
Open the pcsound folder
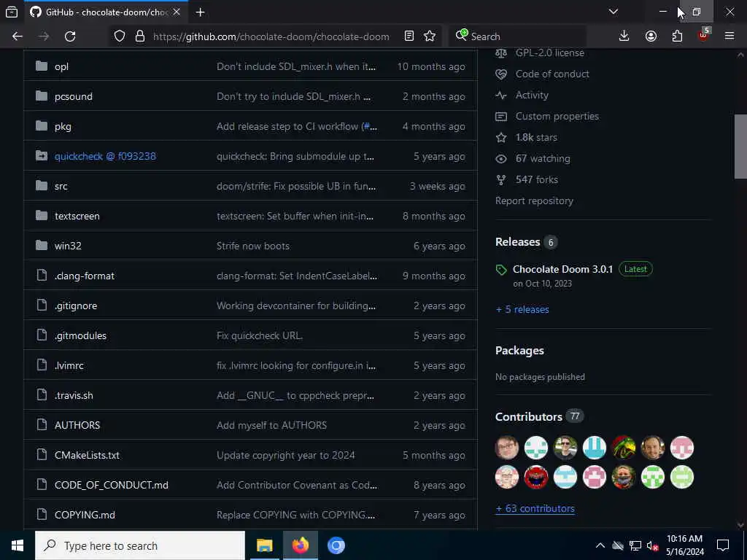[x=74, y=97]
